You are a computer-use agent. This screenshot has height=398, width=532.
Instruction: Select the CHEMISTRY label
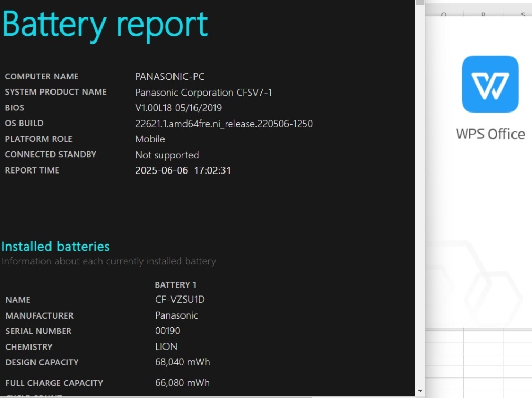pos(29,347)
